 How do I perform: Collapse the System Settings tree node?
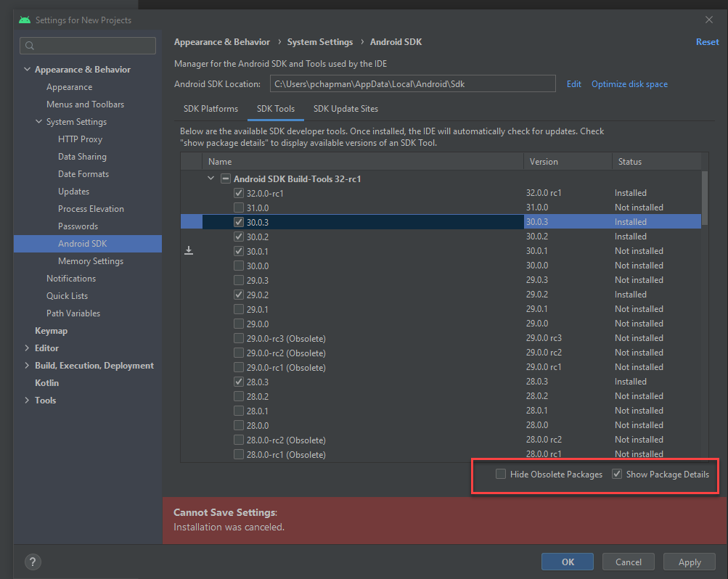point(38,122)
